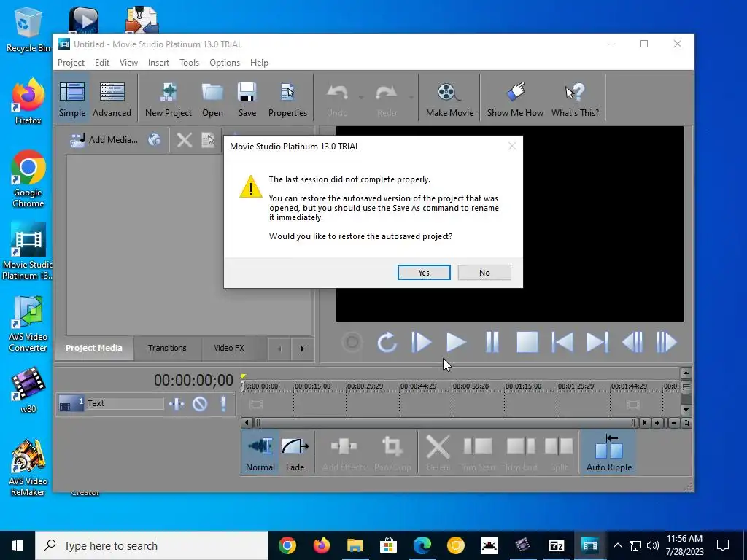Switch to Advanced editing mode

point(112,99)
